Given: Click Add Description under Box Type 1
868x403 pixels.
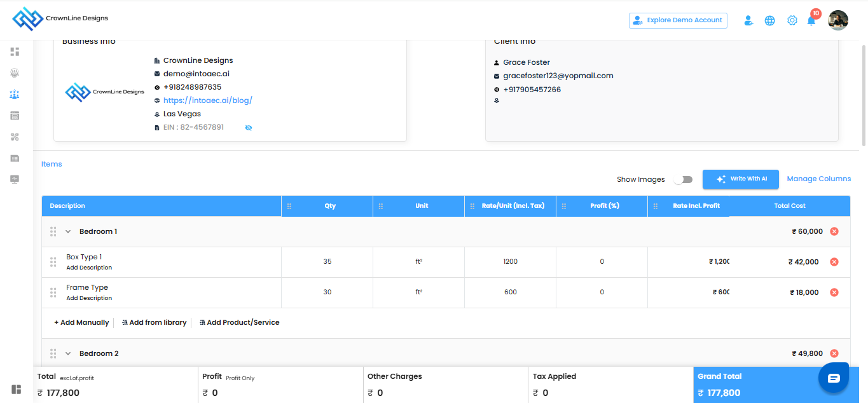Looking at the screenshot, I should (89, 268).
